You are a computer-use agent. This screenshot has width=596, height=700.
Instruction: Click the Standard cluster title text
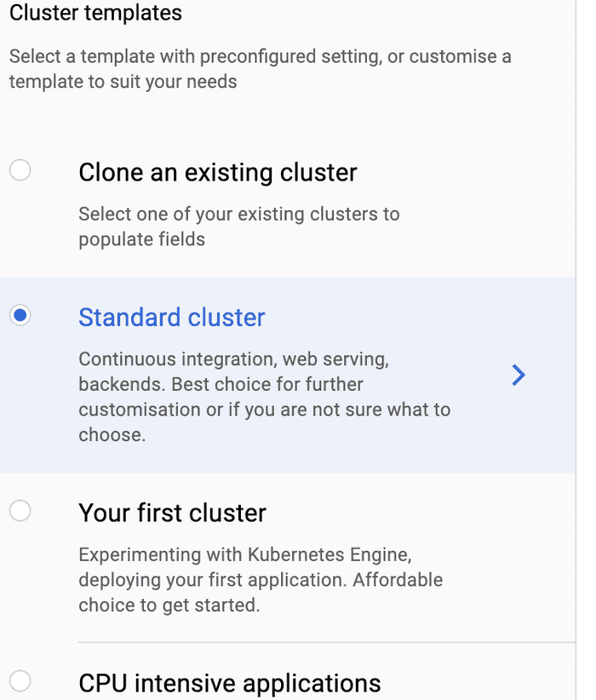tap(171, 318)
